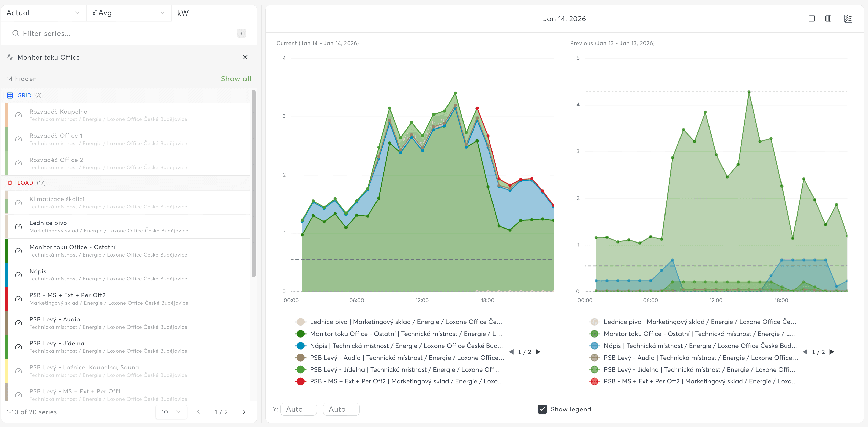Switch chart type via area chart icon
Screen dimensions: 868x427
(848, 19)
